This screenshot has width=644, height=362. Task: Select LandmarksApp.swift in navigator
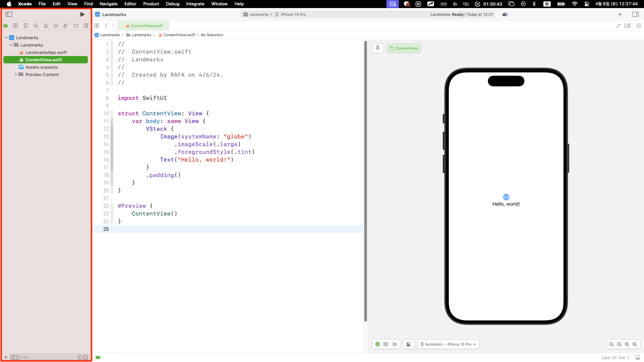pos(46,52)
